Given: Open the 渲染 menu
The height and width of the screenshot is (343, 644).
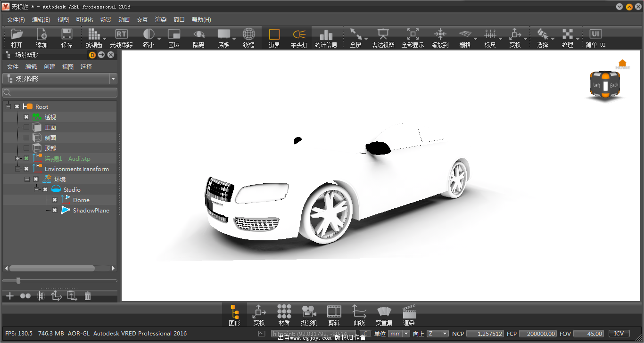Looking at the screenshot, I should click(x=161, y=19).
